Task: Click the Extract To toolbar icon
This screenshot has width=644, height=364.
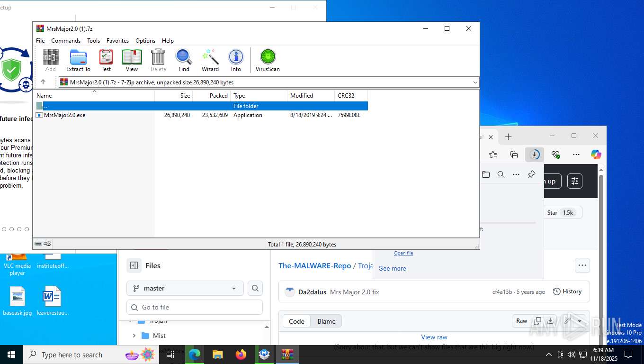Action: pos(78,60)
